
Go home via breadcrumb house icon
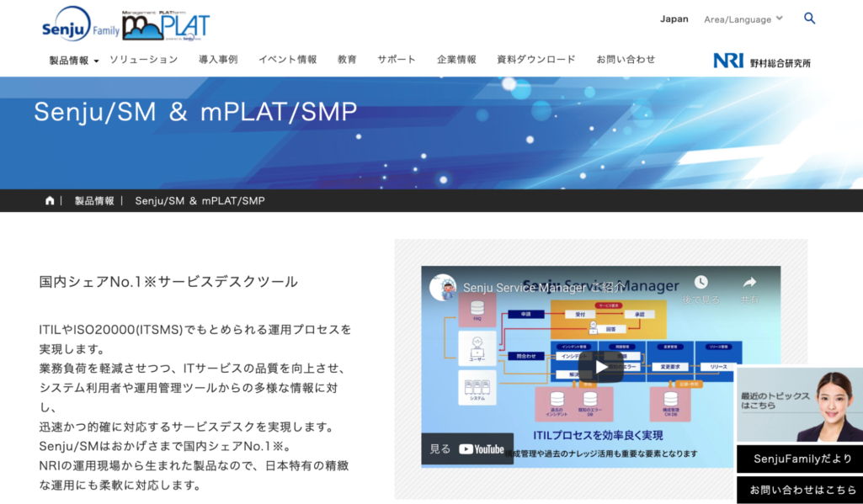click(x=50, y=201)
